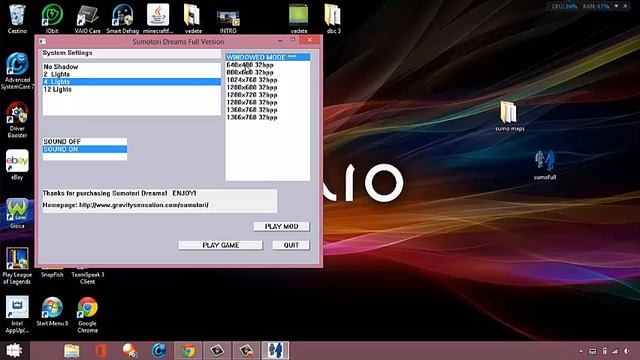640x360 pixels.
Task: Choose 1280x720 32bpp resolution
Action: pyautogui.click(x=268, y=95)
